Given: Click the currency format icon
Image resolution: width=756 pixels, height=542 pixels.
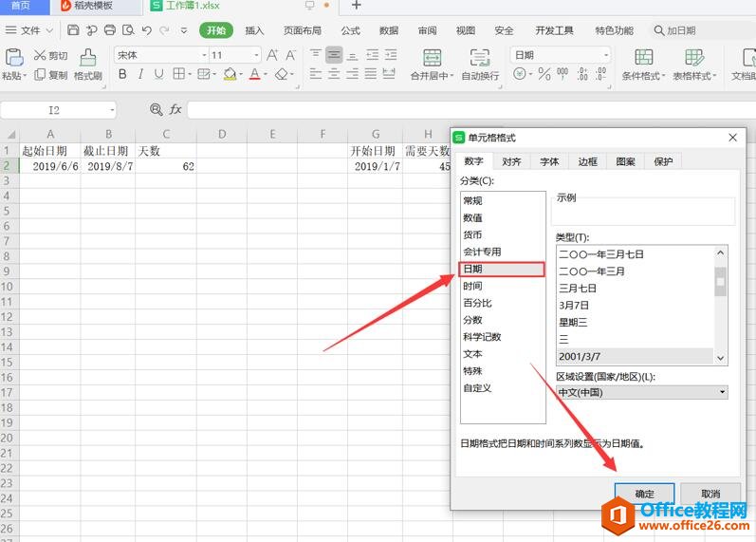Looking at the screenshot, I should click(x=520, y=74).
